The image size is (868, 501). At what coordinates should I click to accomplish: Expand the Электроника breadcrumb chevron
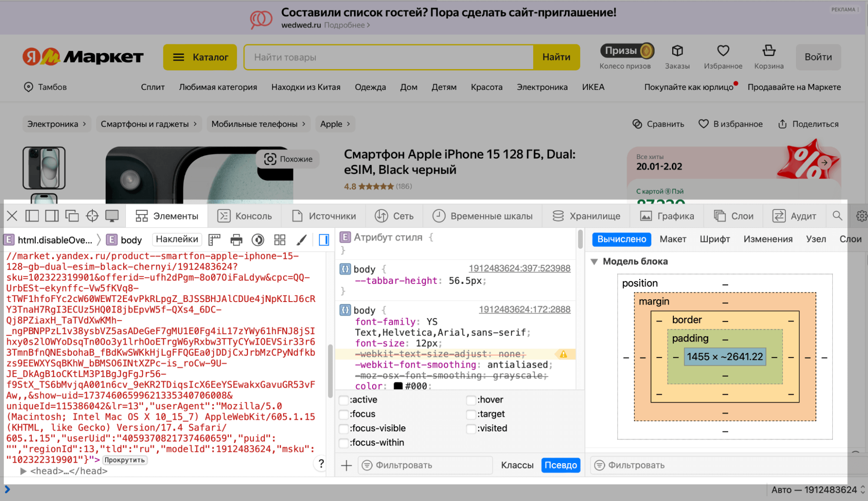[x=84, y=124]
